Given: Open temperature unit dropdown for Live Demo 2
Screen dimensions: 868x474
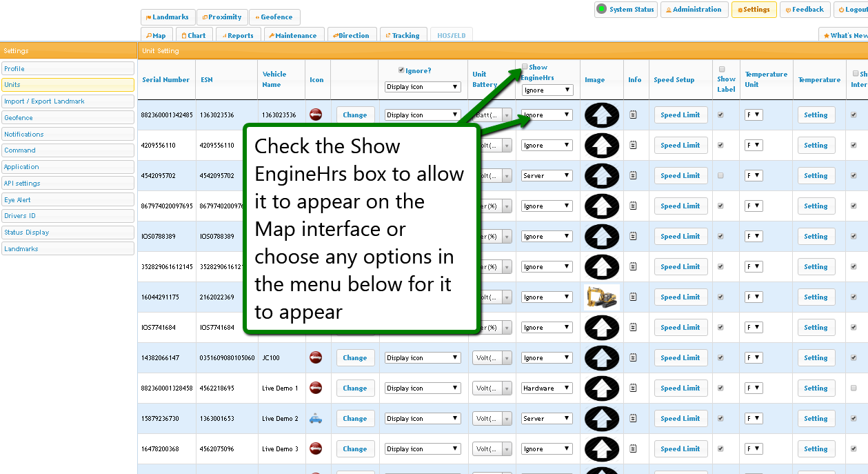Looking at the screenshot, I should pyautogui.click(x=753, y=419).
